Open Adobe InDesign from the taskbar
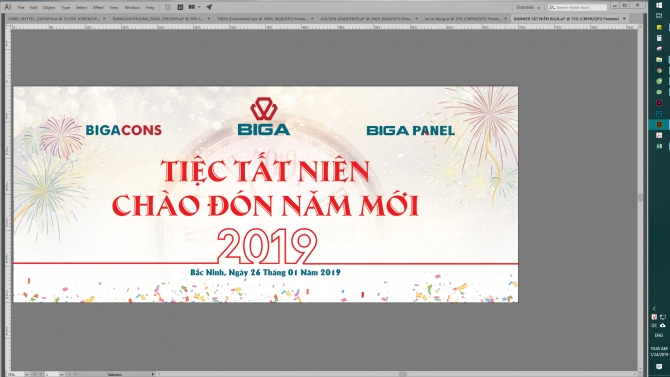Screen dimensions: 670x377 (659, 103)
